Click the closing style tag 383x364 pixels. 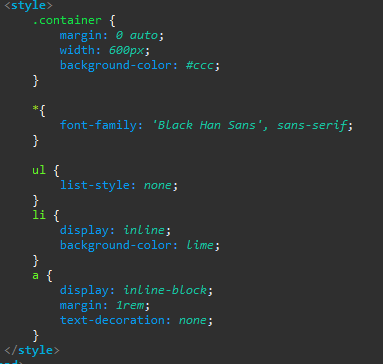pyautogui.click(x=32, y=350)
